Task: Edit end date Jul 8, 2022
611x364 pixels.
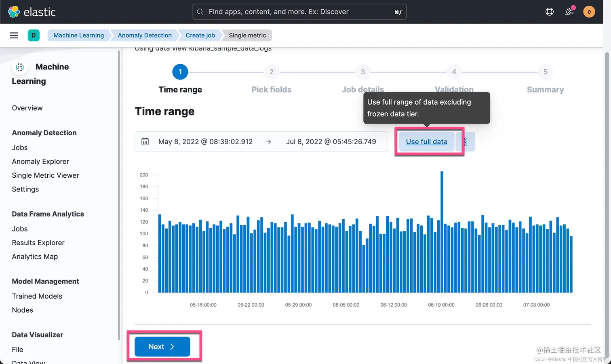Action: [x=331, y=142]
